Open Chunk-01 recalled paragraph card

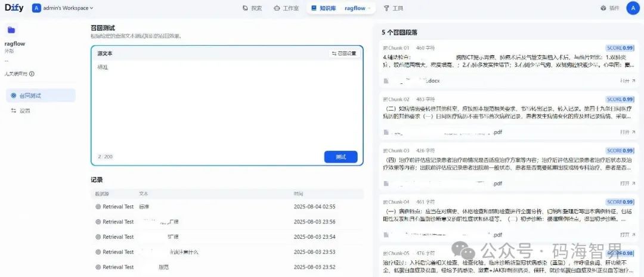pyautogui.click(x=509, y=64)
